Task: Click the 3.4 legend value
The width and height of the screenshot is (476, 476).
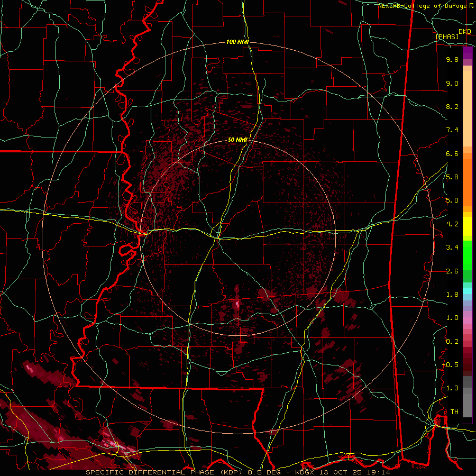Action: pos(452,248)
